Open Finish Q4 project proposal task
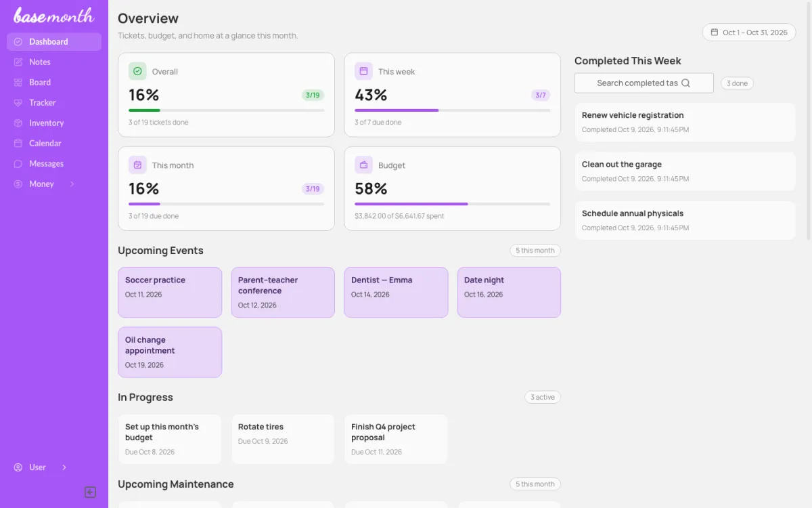Viewport: 812px width, 508px height. (396, 439)
